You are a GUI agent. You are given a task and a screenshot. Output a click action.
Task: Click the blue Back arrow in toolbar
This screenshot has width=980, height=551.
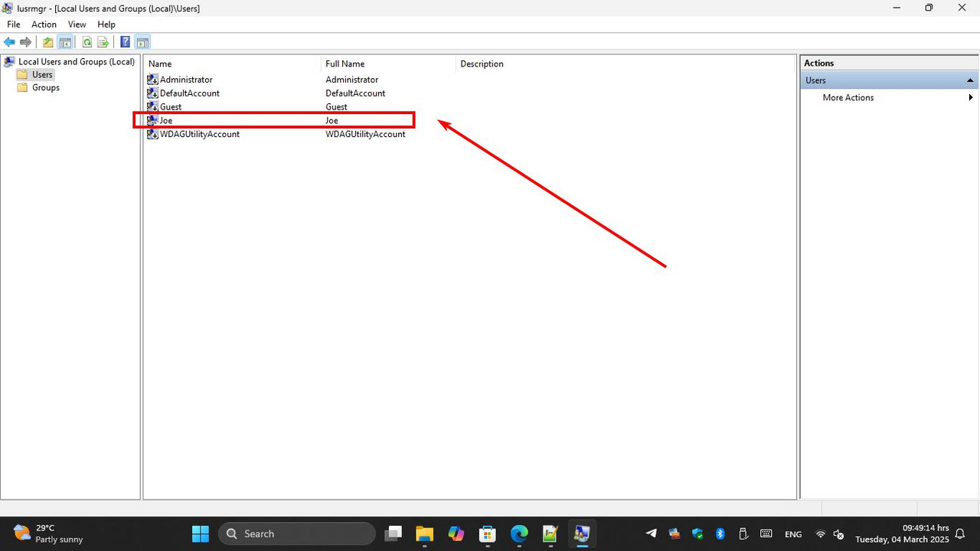click(x=10, y=42)
